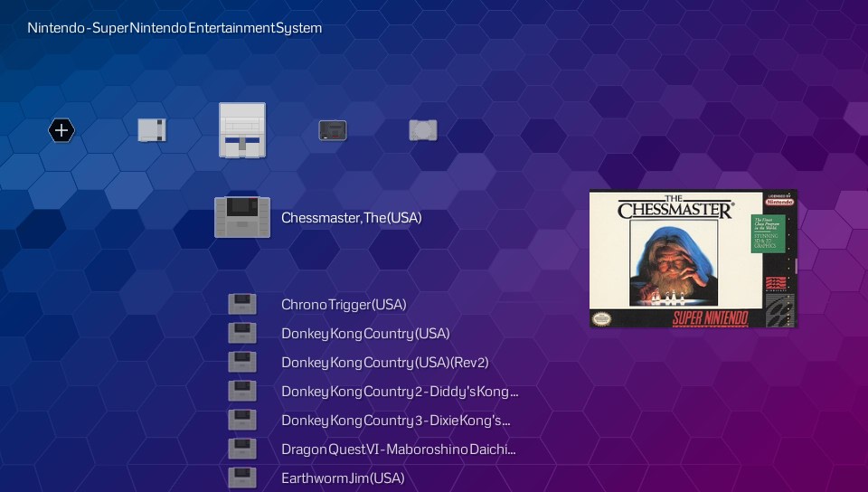This screenshot has height=492, width=868.
Task: Click The Chessmaster box art thumbnail
Action: coord(693,259)
